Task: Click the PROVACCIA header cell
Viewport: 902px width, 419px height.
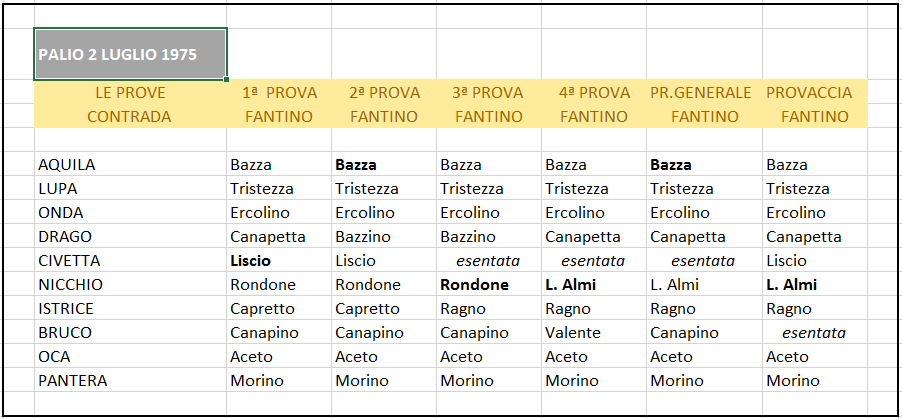Action: tap(809, 93)
